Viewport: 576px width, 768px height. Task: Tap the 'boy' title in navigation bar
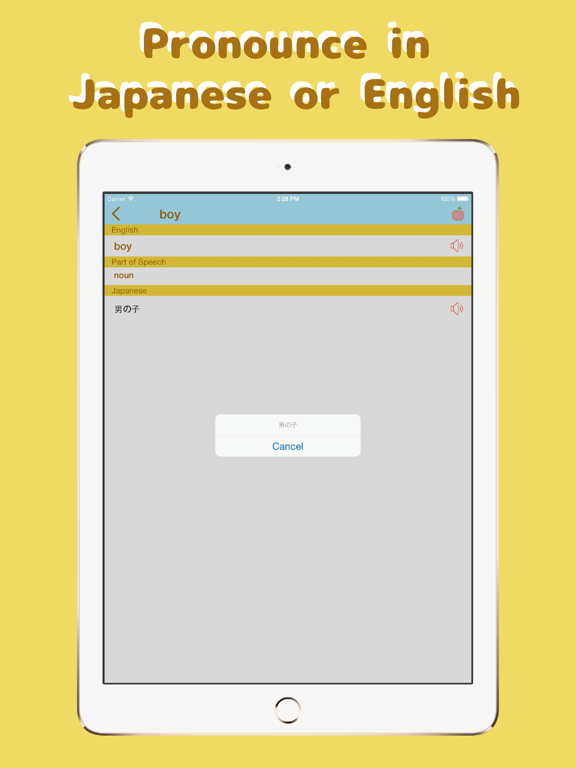(170, 215)
